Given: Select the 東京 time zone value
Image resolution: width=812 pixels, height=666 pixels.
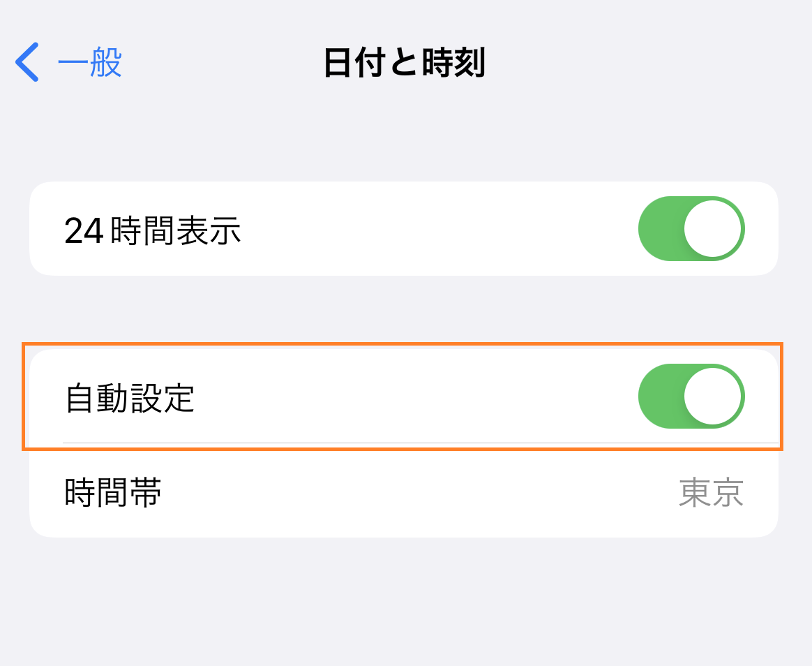Looking at the screenshot, I should [x=712, y=492].
